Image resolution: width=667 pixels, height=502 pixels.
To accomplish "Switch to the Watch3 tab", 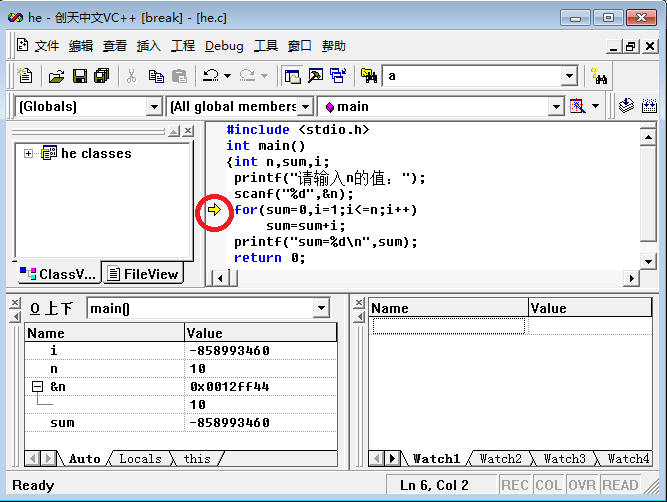I will click(564, 459).
